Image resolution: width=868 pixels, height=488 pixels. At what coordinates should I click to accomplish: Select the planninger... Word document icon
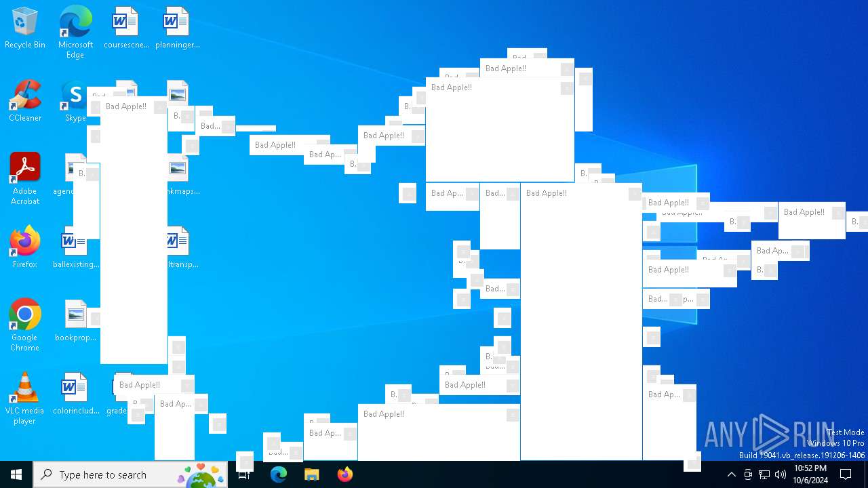(x=177, y=28)
